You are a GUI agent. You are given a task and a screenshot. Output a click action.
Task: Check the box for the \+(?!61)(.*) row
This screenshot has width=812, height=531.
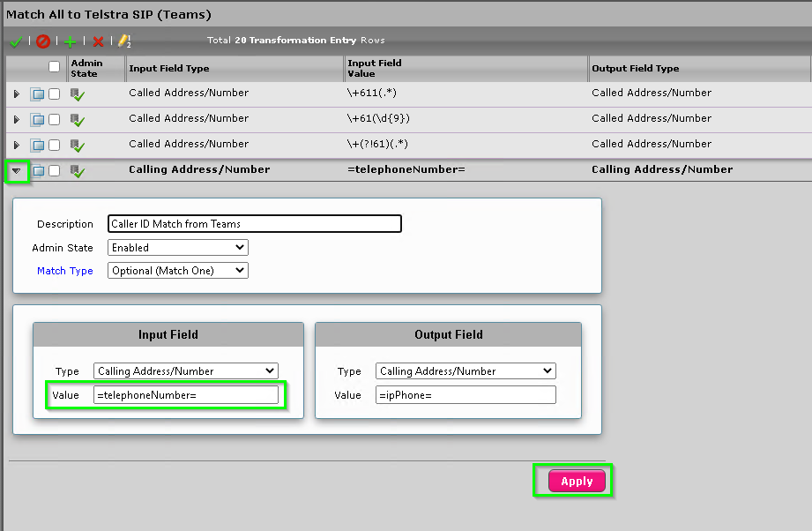click(54, 145)
